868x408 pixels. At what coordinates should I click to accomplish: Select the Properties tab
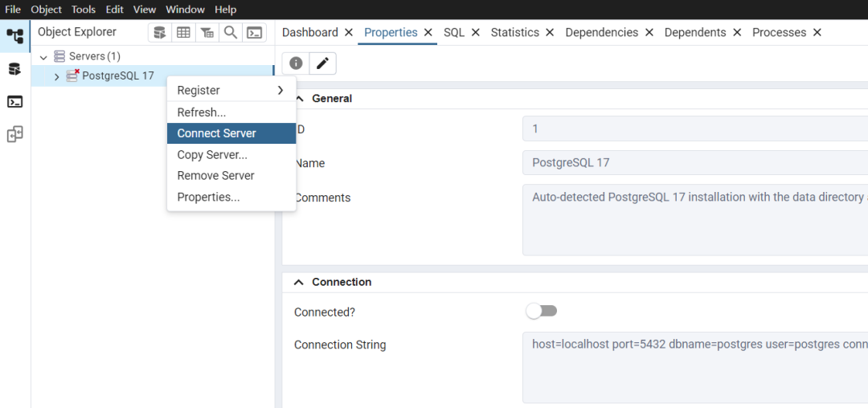tap(391, 33)
